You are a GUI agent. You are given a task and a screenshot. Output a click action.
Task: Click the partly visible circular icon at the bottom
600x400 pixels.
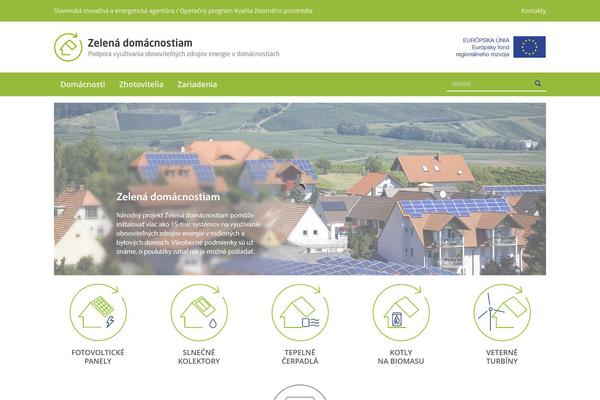tap(300, 392)
